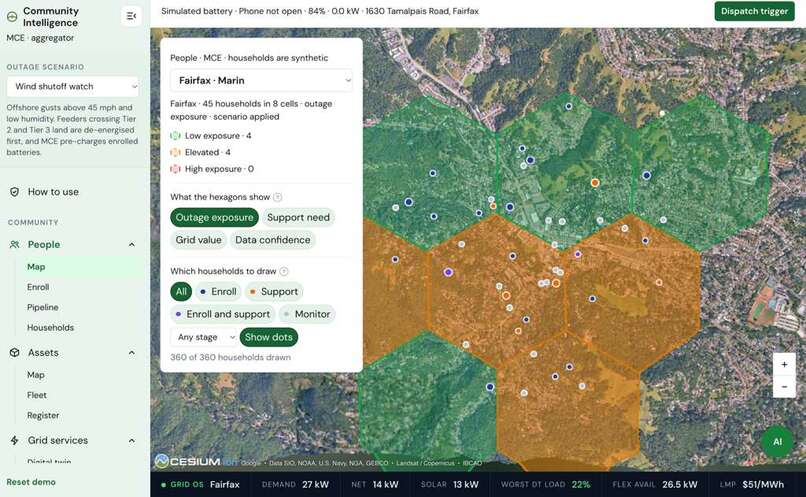Open the Any stage dropdown
This screenshot has width=806, height=497.
(203, 337)
